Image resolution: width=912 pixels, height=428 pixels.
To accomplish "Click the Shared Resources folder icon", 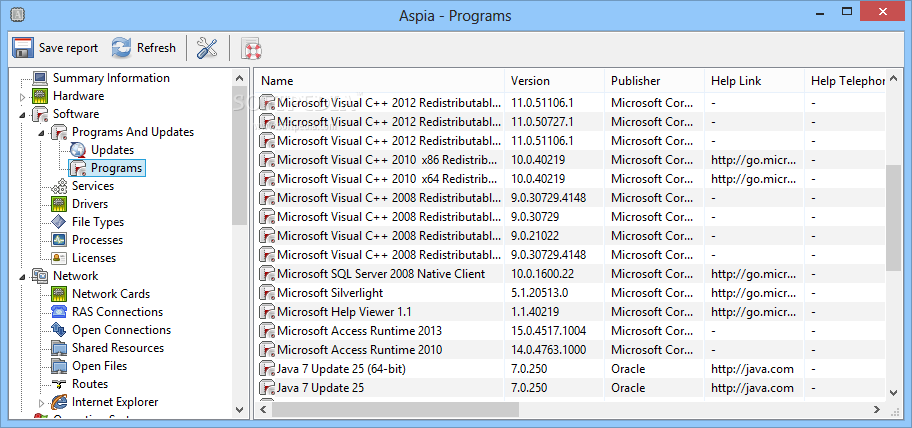I will point(59,348).
